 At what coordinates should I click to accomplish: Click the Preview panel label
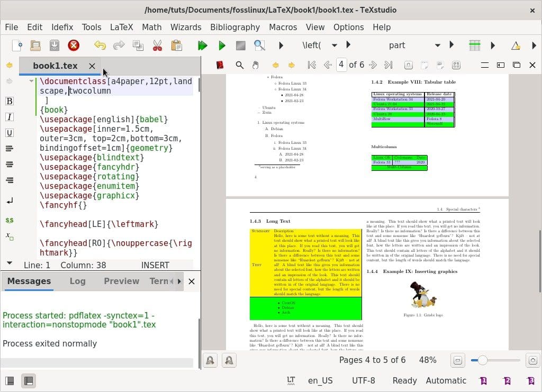(x=121, y=281)
